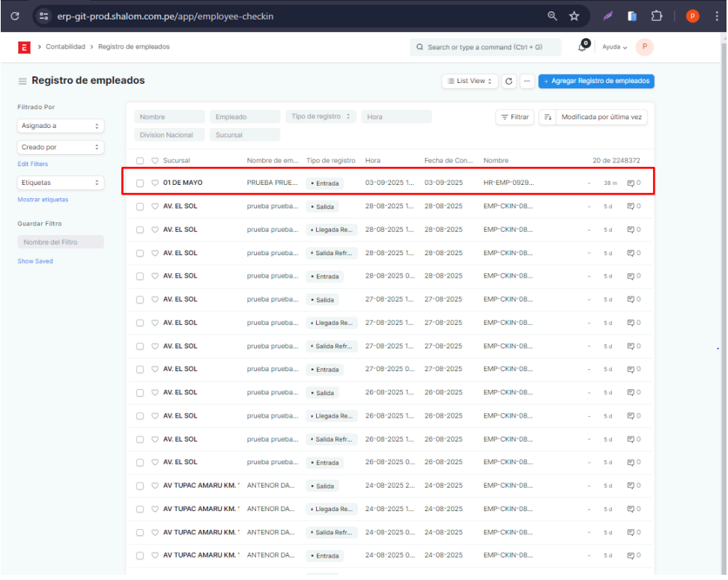This screenshot has height=580, width=728.
Task: Open the browser extensions puzzle icon
Action: pos(657,16)
